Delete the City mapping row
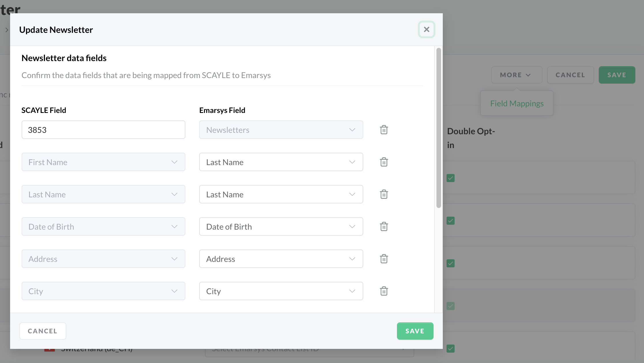The width and height of the screenshot is (644, 363). [384, 291]
